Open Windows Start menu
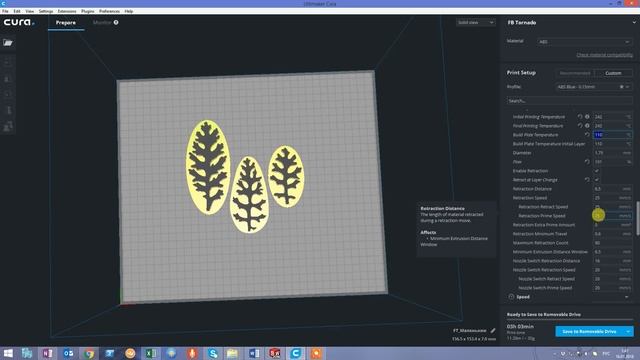 [x=8, y=353]
